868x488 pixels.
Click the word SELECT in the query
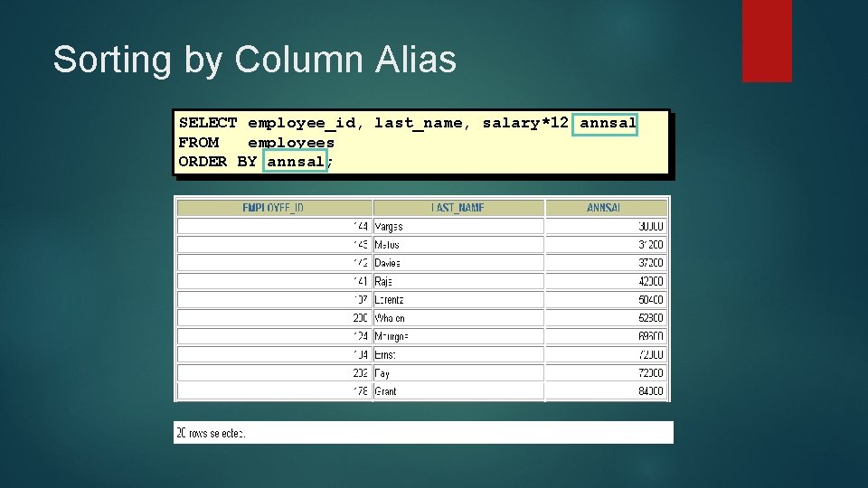tap(208, 123)
